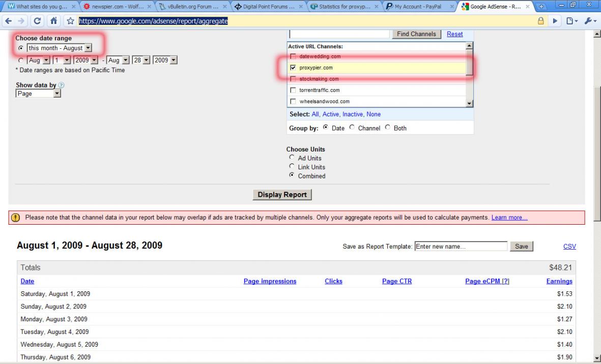Sort the table by Earnings column
601x364 pixels.
[x=559, y=281]
